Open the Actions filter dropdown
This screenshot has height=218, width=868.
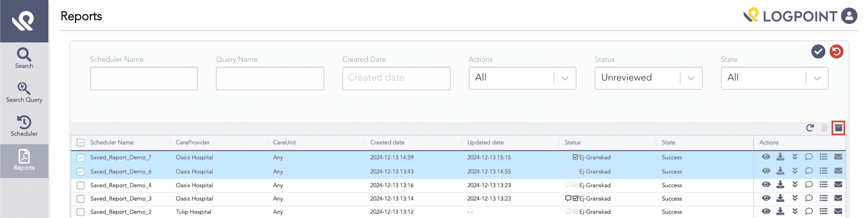pos(522,78)
